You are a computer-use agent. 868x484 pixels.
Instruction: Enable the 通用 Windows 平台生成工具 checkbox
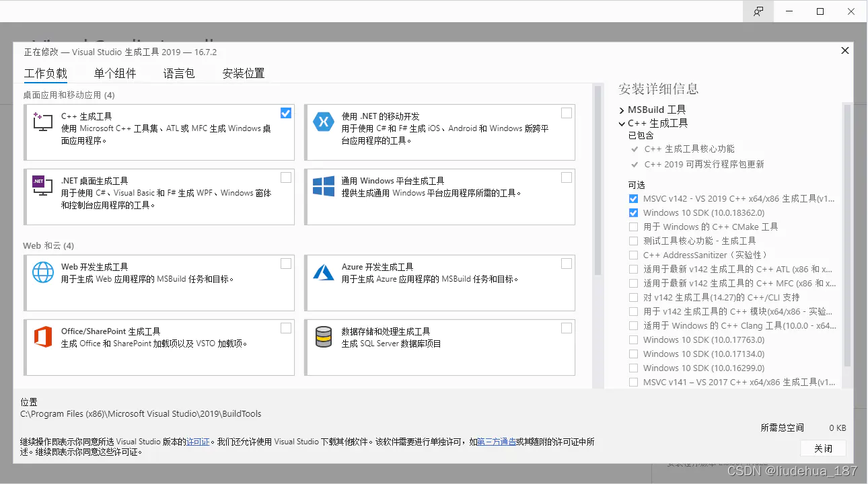click(x=567, y=177)
